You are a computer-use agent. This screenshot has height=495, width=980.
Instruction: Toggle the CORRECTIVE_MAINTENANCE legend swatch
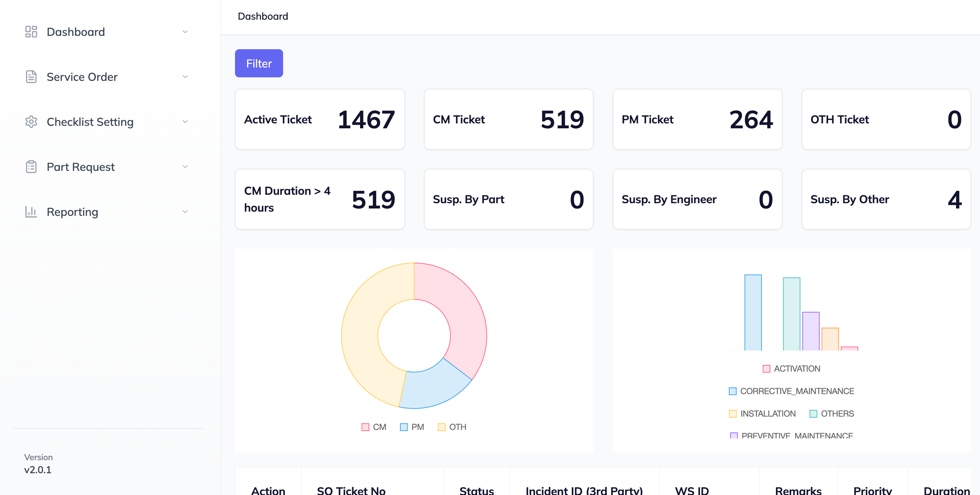click(x=732, y=391)
